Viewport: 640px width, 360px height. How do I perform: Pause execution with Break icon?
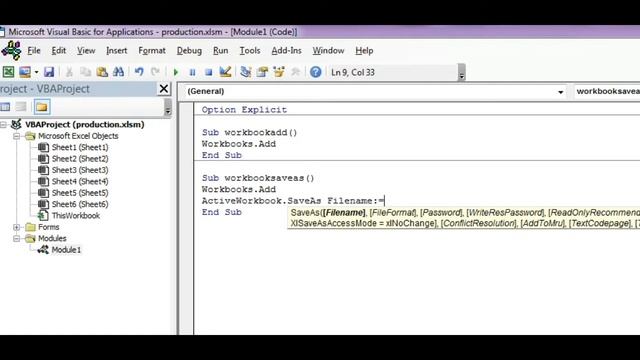(x=192, y=72)
